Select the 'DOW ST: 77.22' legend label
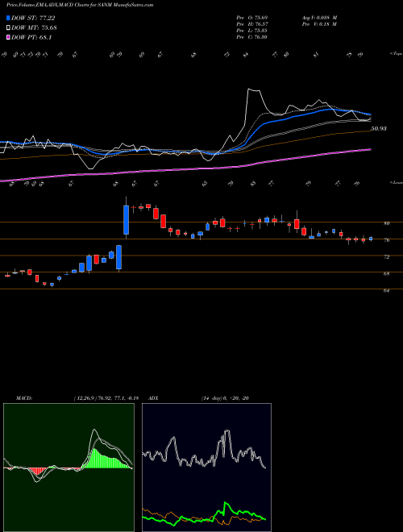Viewport: 403px width, 532px height. pos(33,18)
